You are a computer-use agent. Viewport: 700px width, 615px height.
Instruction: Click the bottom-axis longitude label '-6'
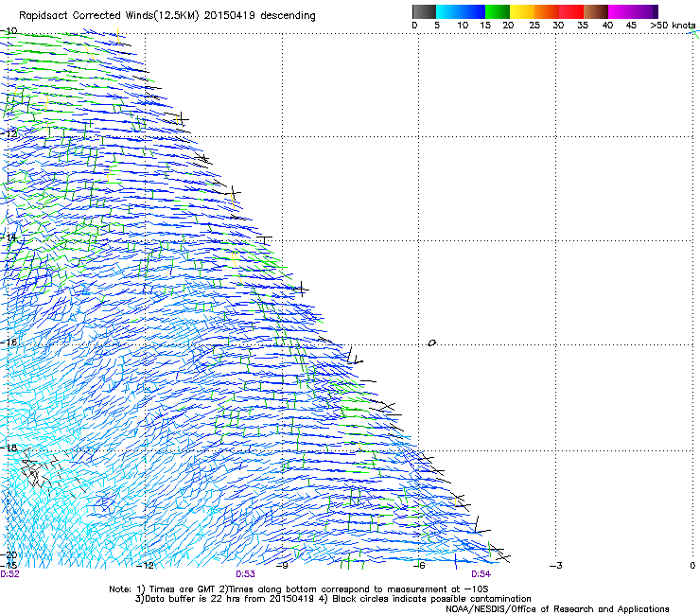click(418, 566)
